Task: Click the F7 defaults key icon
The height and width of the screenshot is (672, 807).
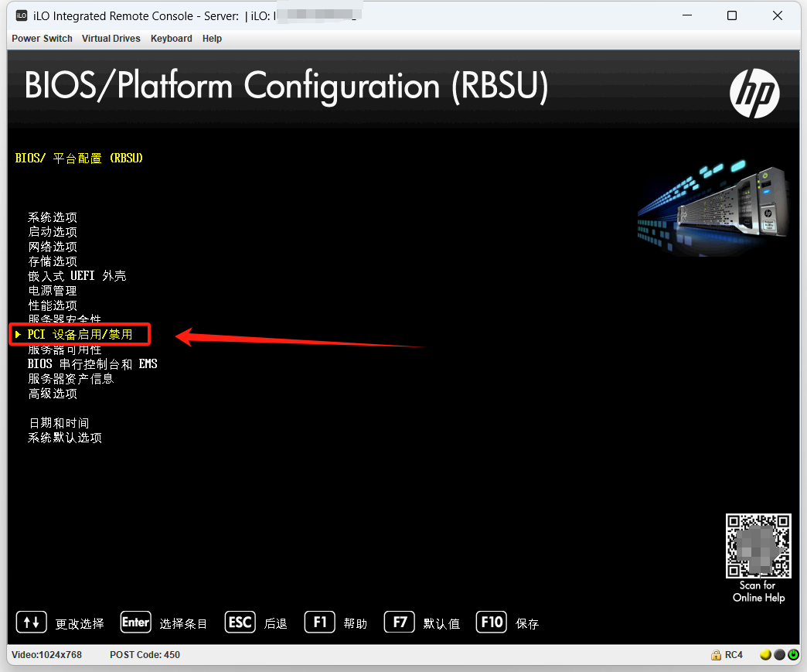Action: [399, 623]
